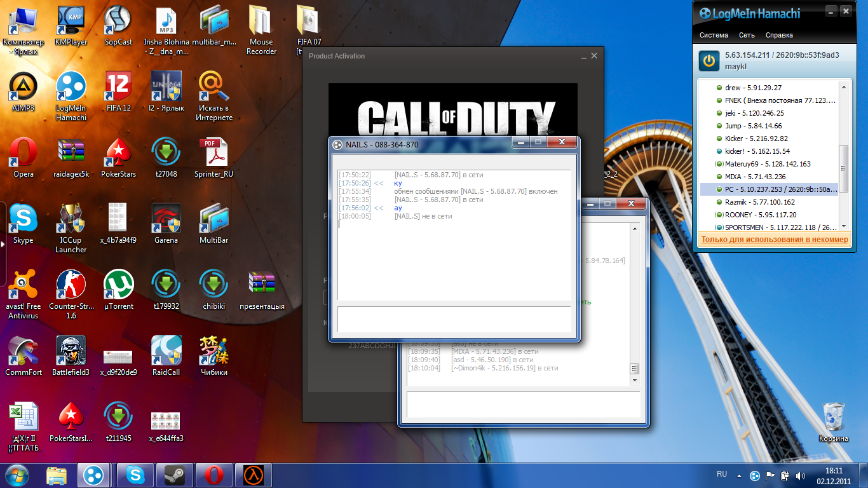Viewport: 868px width, 488px height.
Task: Open the MultiBar desktop shortcut
Action: coord(214,224)
